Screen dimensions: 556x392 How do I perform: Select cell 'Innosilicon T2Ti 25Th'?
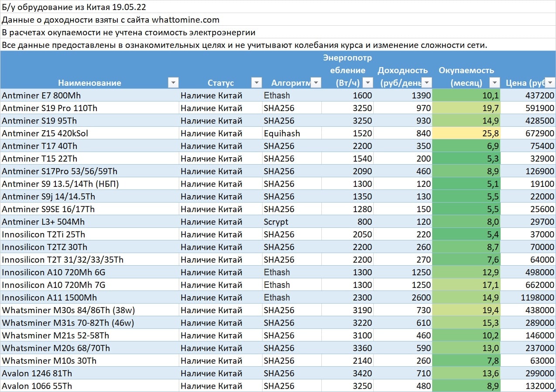89,234
